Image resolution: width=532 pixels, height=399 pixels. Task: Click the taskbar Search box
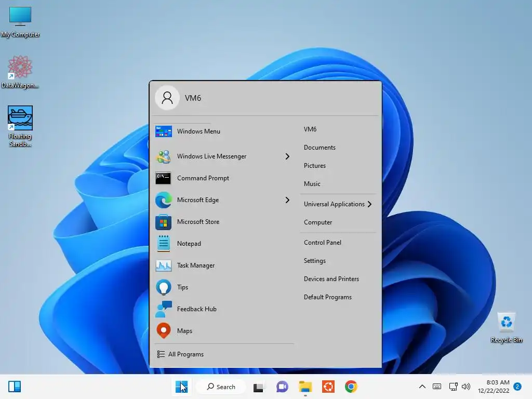tap(221, 387)
